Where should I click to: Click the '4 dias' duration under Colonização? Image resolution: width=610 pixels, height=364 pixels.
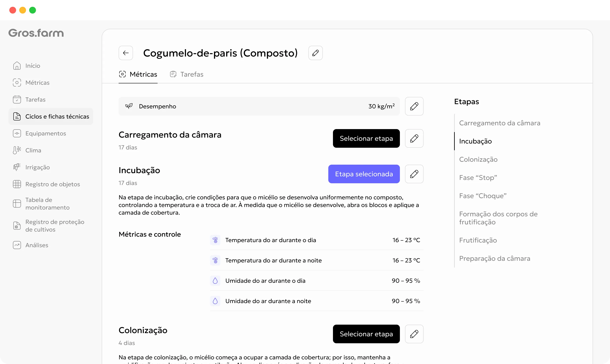pos(127,343)
